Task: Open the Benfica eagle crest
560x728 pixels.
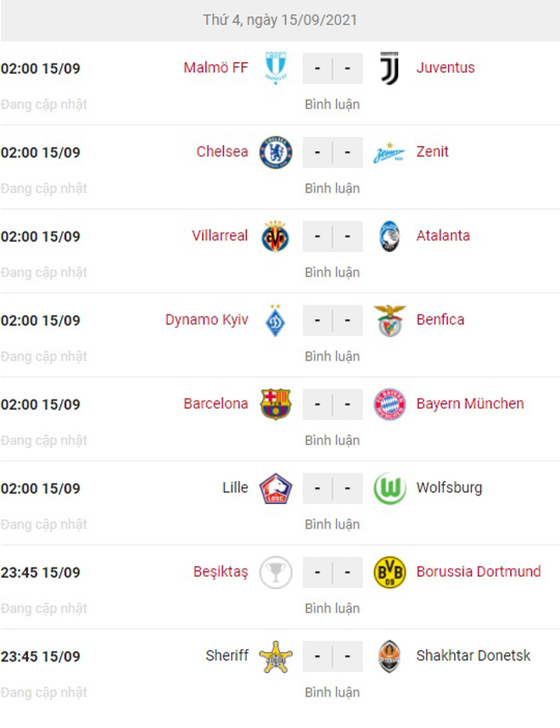Action: pyautogui.click(x=389, y=321)
